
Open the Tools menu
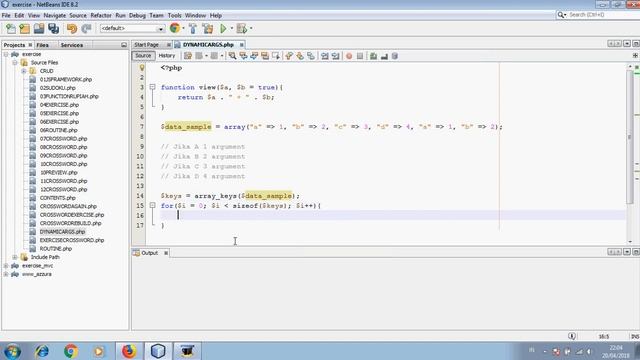click(174, 16)
